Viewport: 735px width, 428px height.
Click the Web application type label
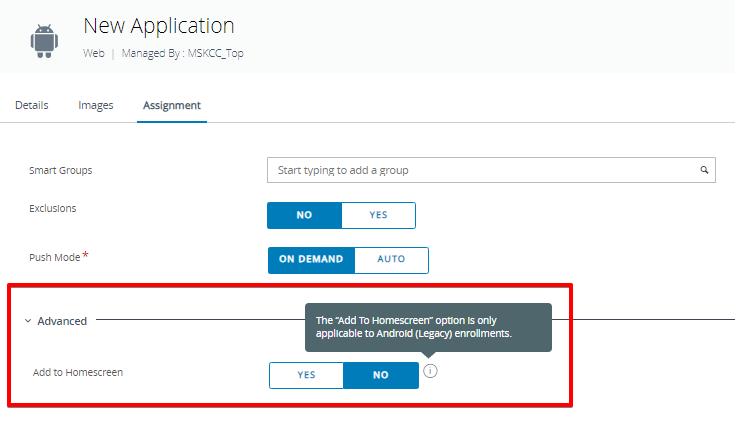click(x=94, y=53)
